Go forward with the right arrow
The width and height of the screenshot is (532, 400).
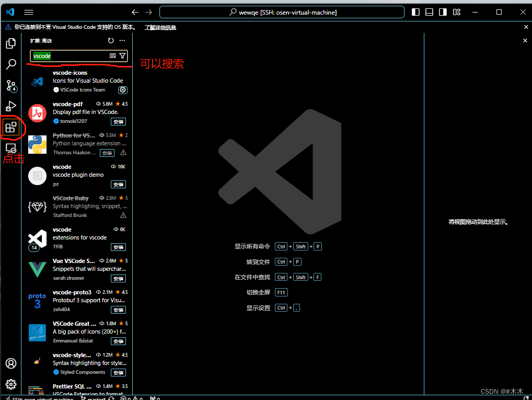coord(149,12)
